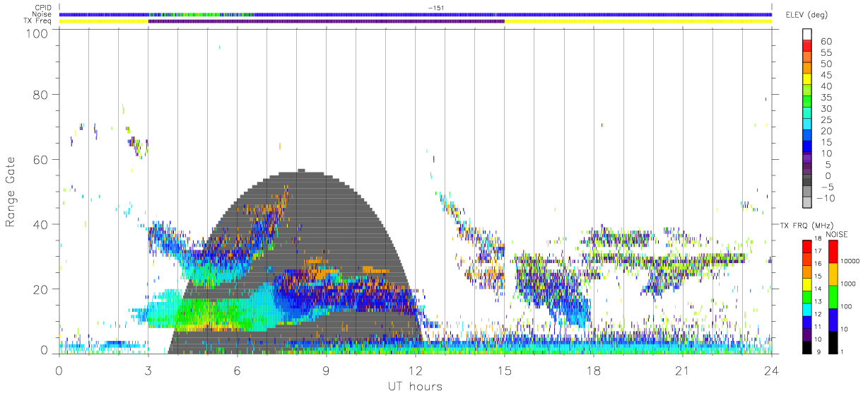
Task: Click the 'NOISE' legend title
Action: pyautogui.click(x=838, y=234)
